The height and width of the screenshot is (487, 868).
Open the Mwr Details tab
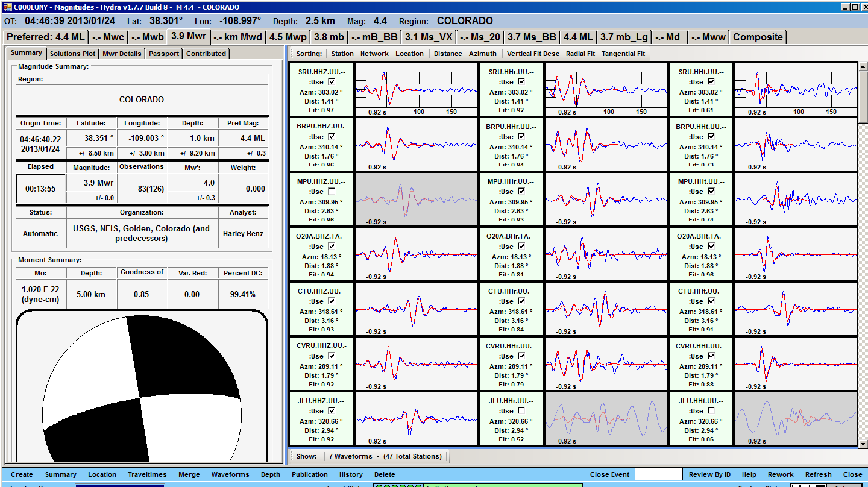click(x=122, y=54)
